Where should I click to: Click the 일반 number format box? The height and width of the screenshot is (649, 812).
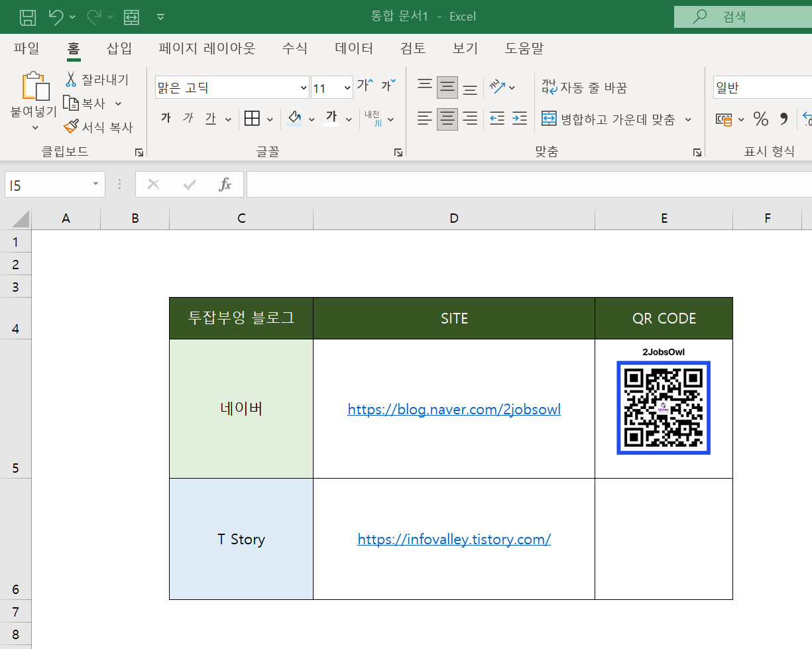tap(762, 88)
